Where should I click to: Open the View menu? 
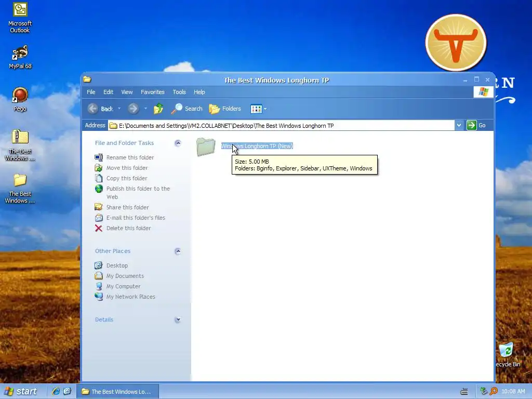[x=127, y=92]
